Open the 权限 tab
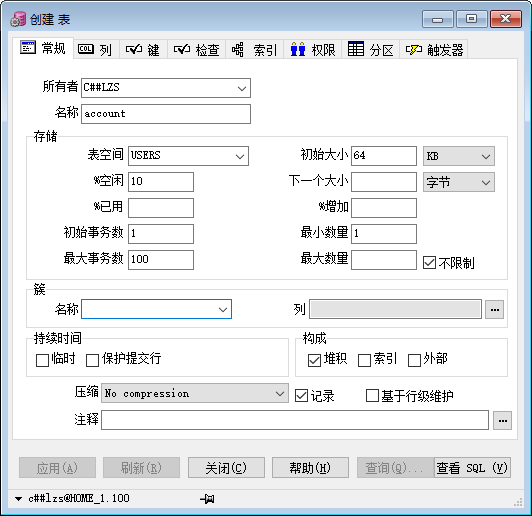This screenshot has height=516, width=532. point(313,50)
